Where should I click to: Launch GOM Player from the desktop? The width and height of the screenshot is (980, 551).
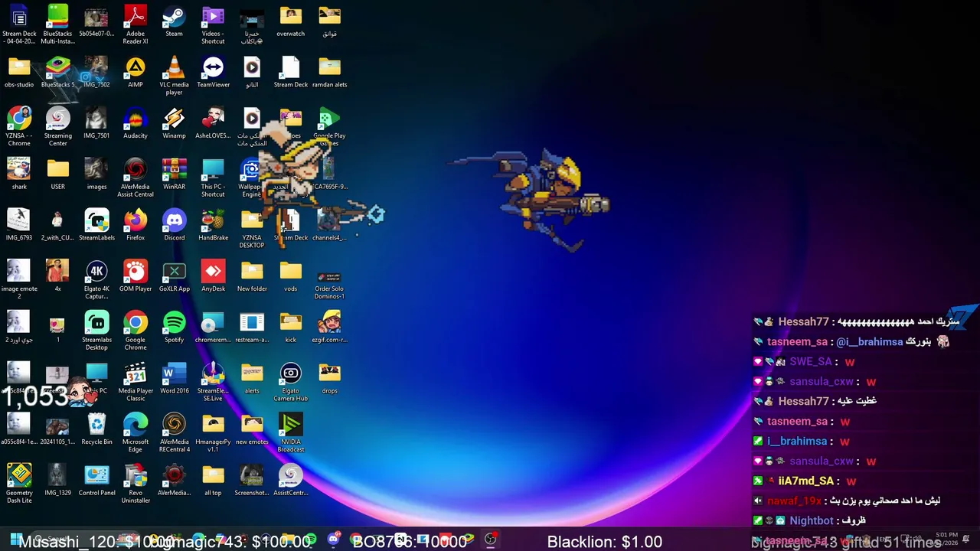coord(136,276)
